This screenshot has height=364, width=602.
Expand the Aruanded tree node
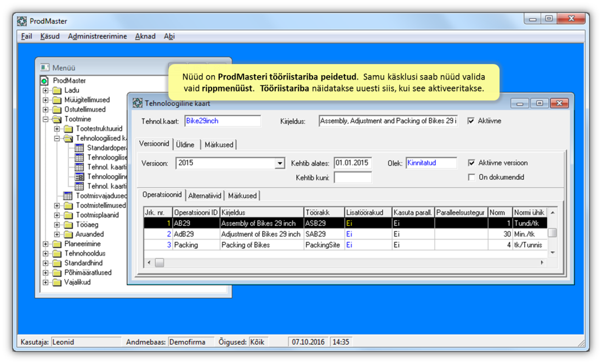[57, 234]
